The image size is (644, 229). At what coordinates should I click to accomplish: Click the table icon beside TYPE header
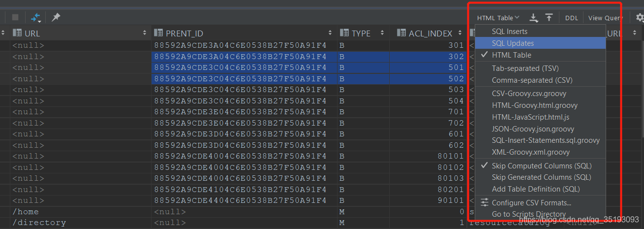tap(344, 33)
